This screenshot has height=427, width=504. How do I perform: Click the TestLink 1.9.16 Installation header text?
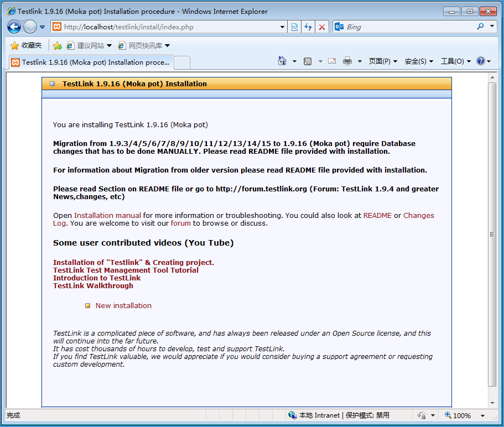pos(134,84)
